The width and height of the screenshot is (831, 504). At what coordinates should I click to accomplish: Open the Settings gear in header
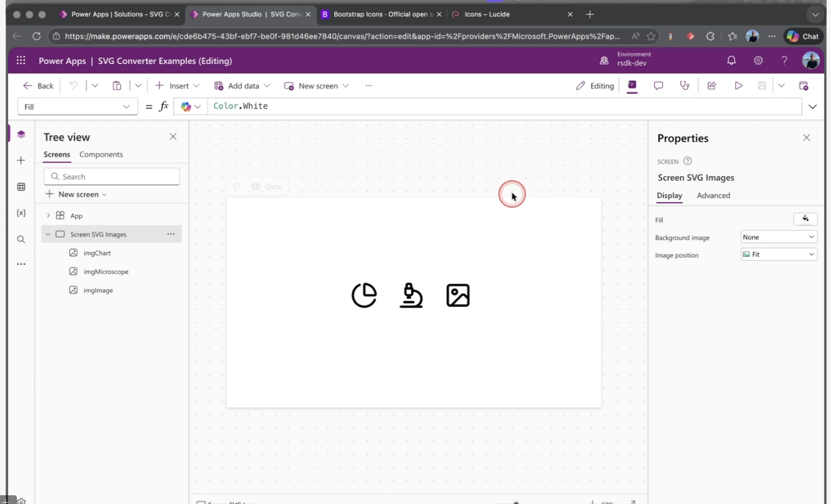coord(758,61)
